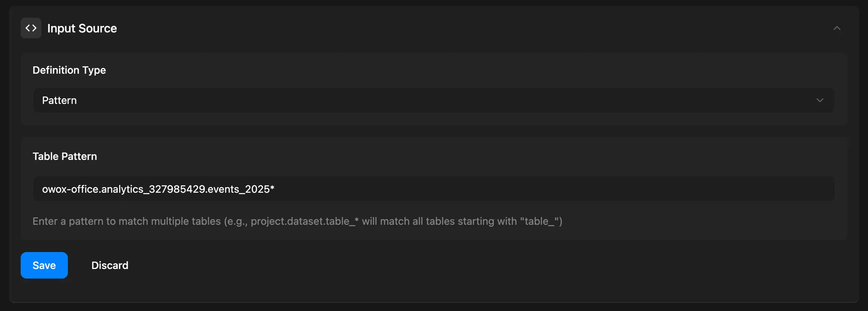The height and width of the screenshot is (311, 868).
Task: Click the selected "Pattern" value text
Action: point(59,100)
